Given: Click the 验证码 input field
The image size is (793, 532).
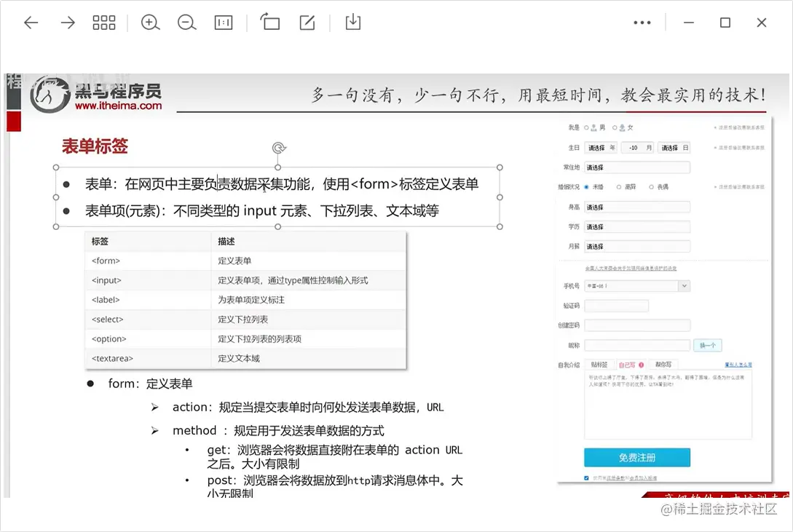Looking at the screenshot, I should 617,306.
